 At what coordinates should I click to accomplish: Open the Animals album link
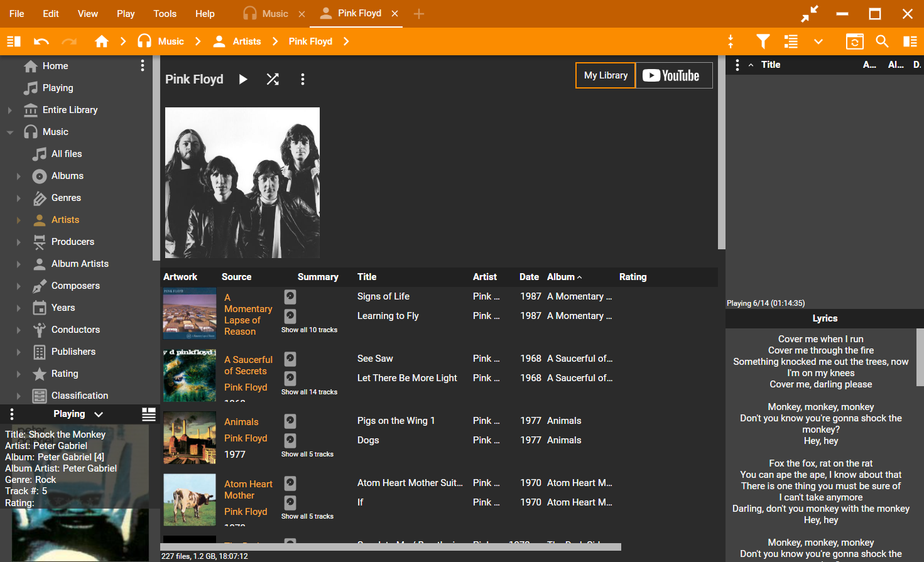tap(241, 422)
